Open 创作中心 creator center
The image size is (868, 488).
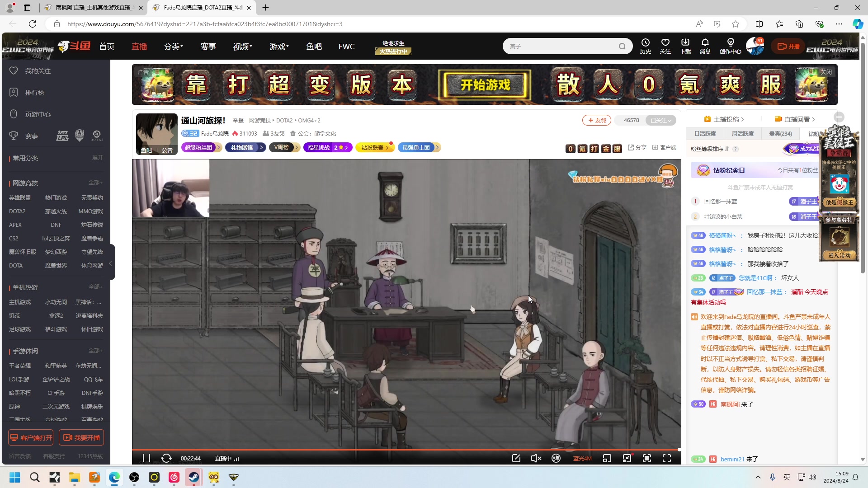(731, 46)
